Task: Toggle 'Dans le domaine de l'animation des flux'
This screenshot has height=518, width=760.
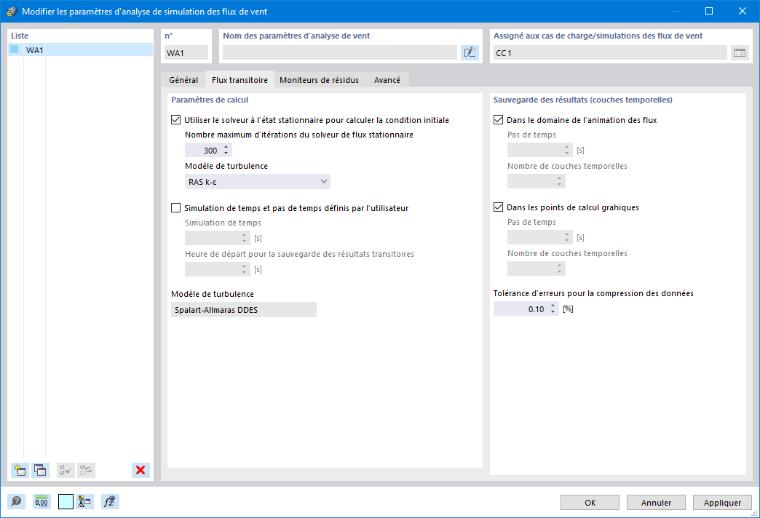Action: pos(498,120)
